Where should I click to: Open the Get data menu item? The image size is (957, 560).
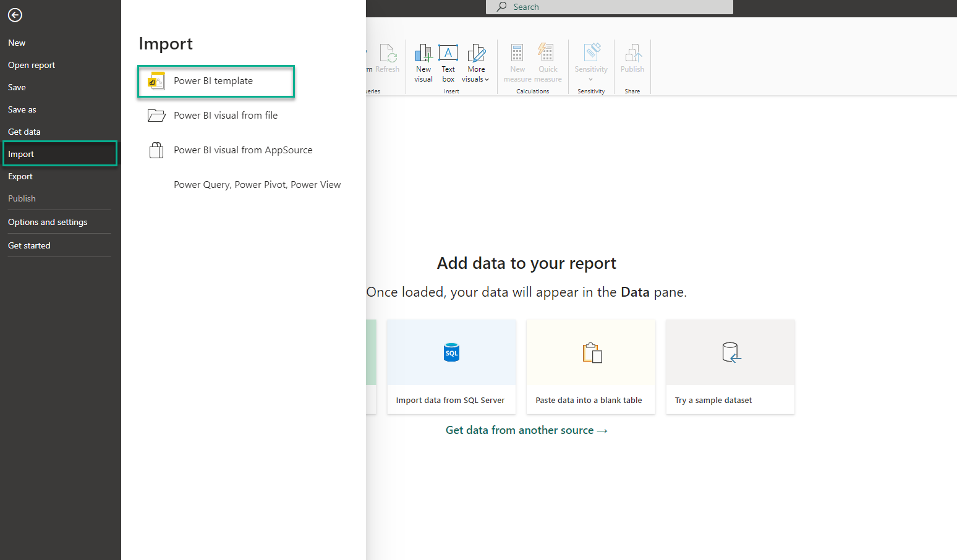[x=24, y=132]
